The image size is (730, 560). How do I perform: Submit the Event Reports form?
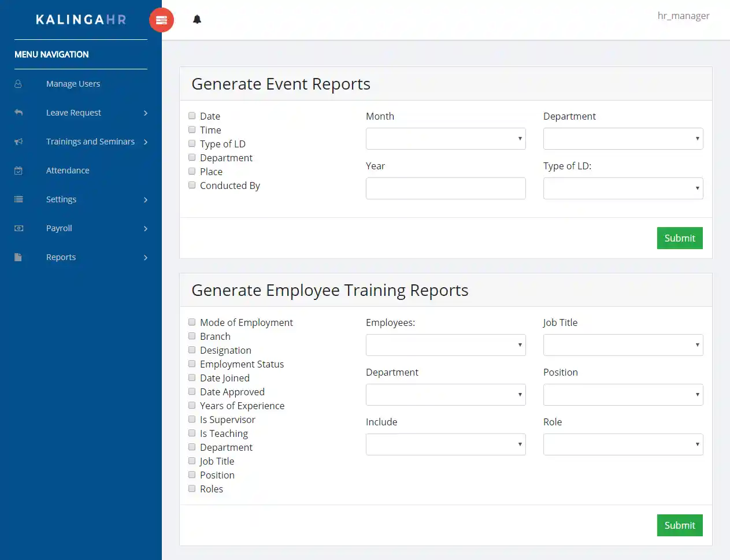click(680, 238)
